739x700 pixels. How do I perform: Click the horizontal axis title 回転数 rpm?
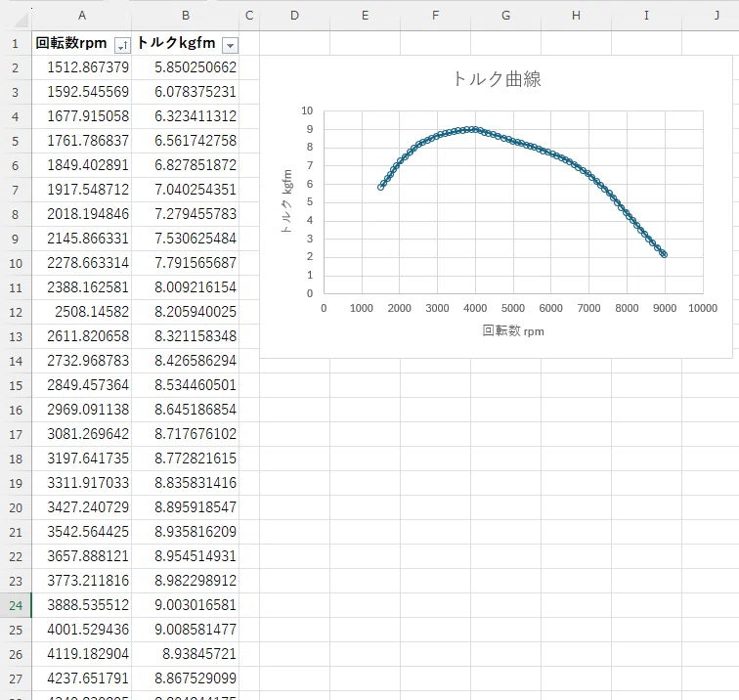[x=513, y=330]
